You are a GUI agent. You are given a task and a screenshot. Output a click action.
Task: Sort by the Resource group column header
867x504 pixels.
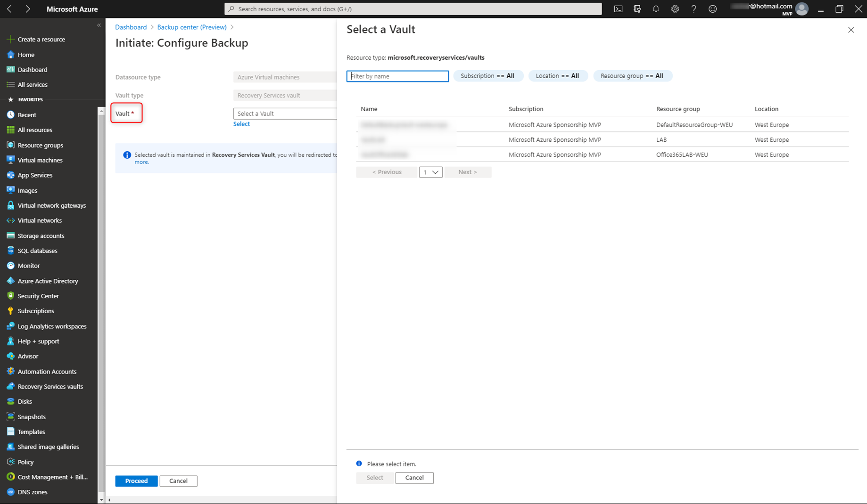678,109
